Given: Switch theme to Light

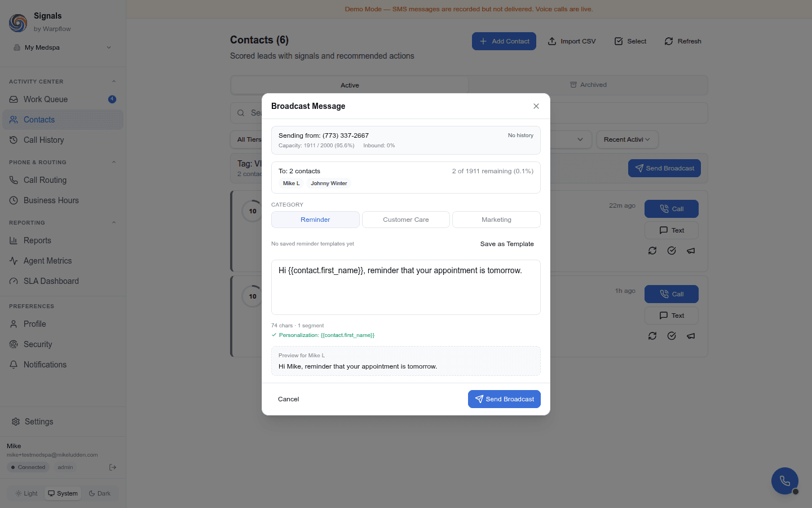Looking at the screenshot, I should [x=26, y=493].
